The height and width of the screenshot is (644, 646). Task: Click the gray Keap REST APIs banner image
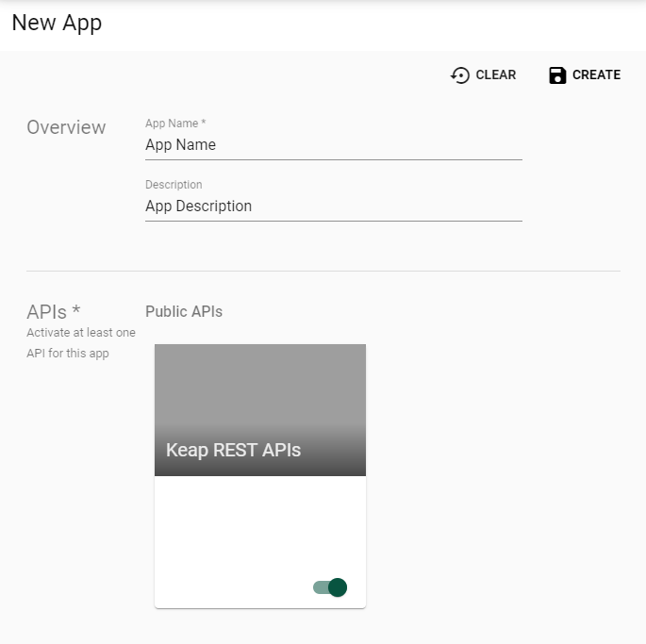260,410
